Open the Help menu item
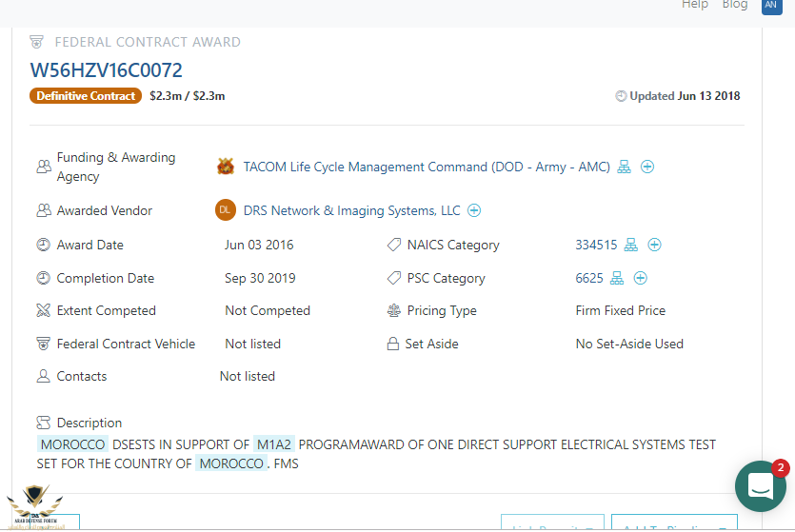This screenshot has height=532, width=795. pos(695,5)
